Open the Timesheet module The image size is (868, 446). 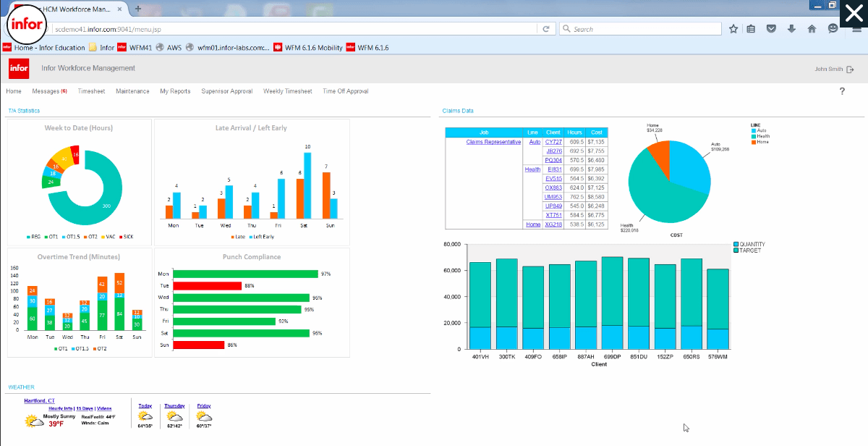91,91
